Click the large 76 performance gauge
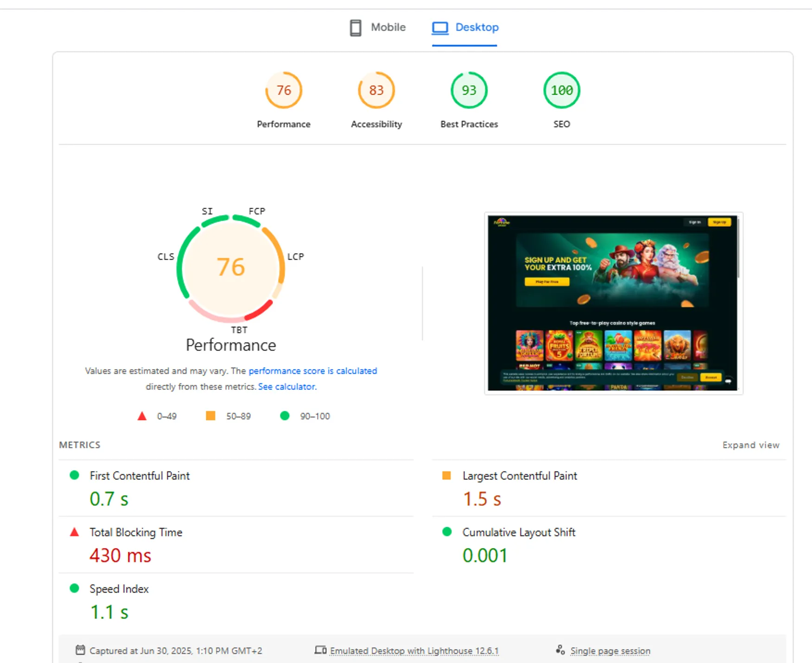The height and width of the screenshot is (663, 812). [231, 268]
